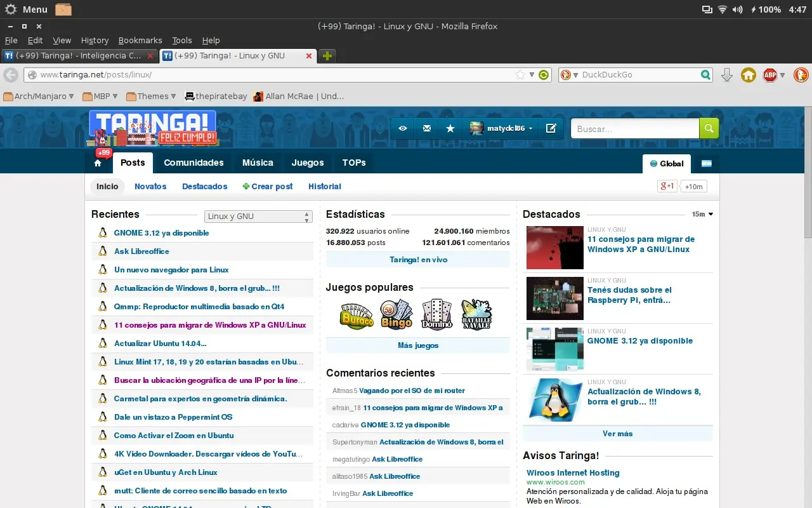Open the Bingo game icon
The image size is (812, 508).
point(396,314)
